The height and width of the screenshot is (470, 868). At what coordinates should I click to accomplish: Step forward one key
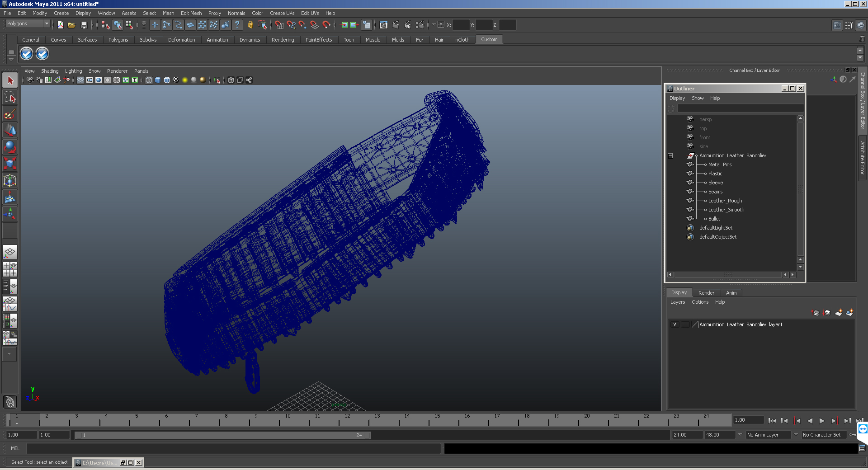[x=835, y=421]
